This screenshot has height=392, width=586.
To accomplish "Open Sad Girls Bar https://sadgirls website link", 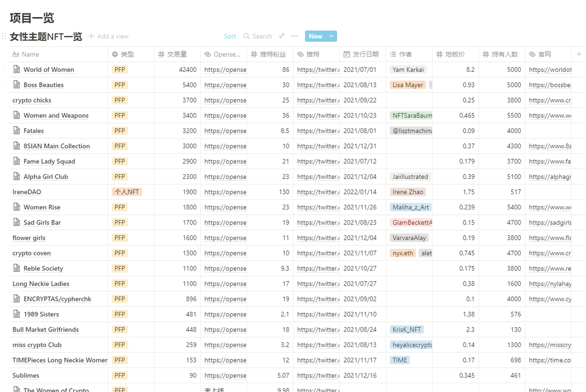I will coord(550,222).
